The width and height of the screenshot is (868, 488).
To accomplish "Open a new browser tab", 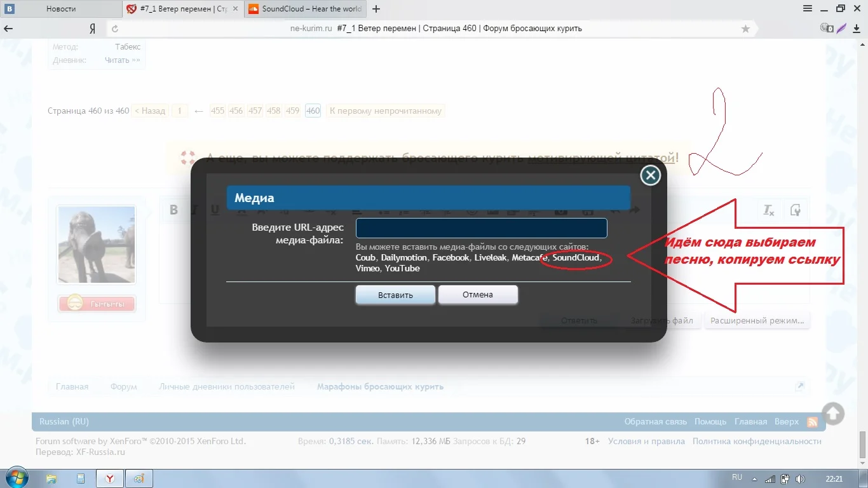I will 376,9.
